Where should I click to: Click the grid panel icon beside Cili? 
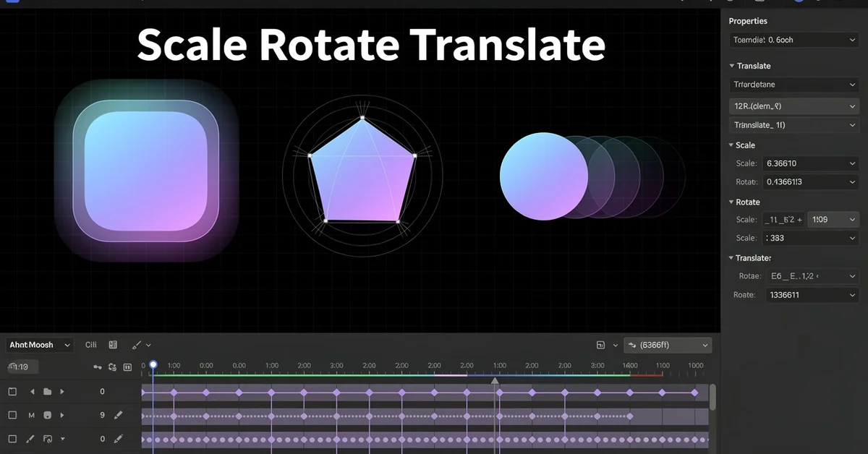[113, 346]
